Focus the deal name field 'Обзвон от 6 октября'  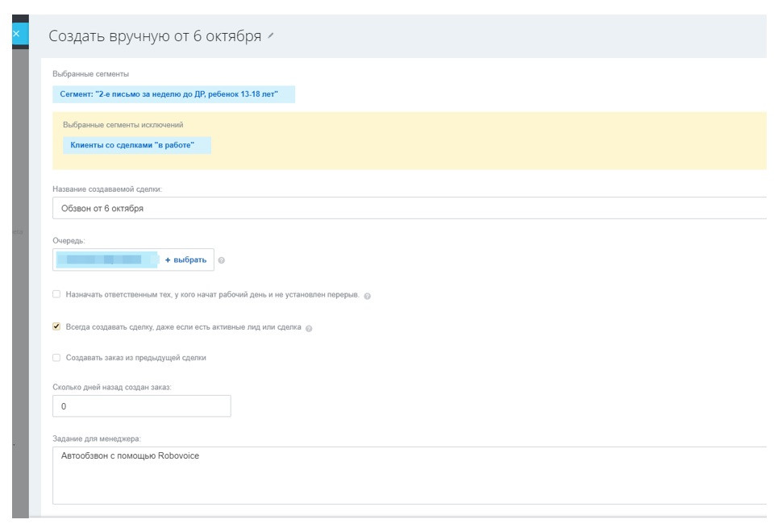pos(403,209)
